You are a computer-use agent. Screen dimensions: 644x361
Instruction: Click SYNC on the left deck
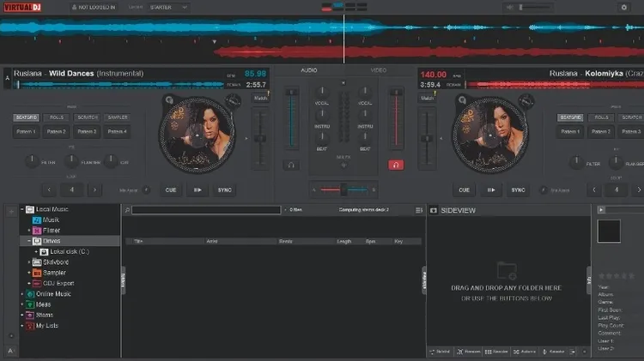pyautogui.click(x=225, y=190)
